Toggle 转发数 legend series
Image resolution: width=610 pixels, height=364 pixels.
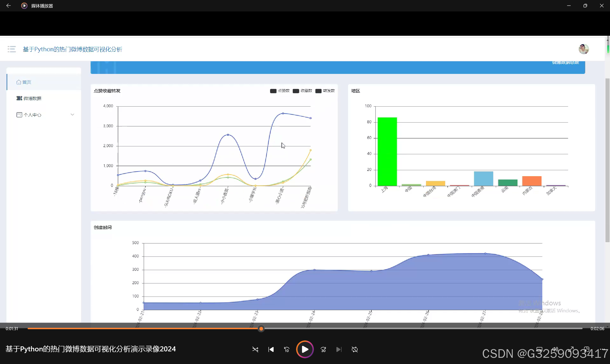(325, 91)
